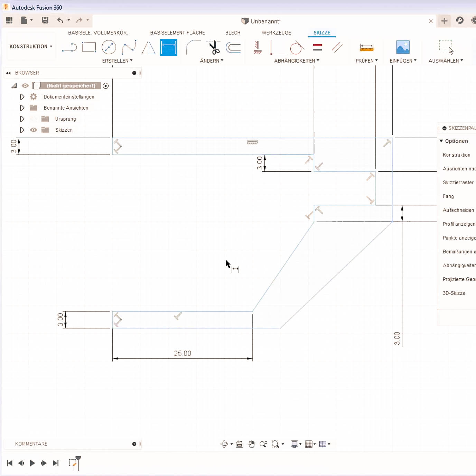Click the 25.00 dimension value
This screenshot has height=476, width=476.
tap(183, 353)
